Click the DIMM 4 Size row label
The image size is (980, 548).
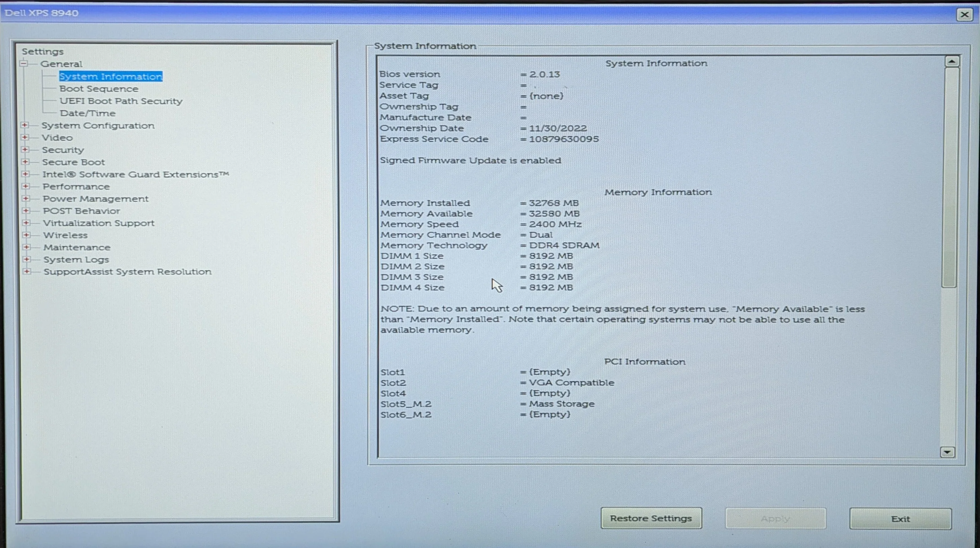coord(413,288)
